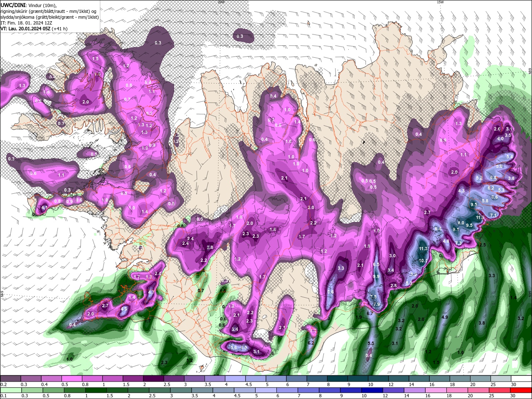This screenshot has height=399, width=532.
Task: Click the 6.5 value on the map
Action: point(376,264)
